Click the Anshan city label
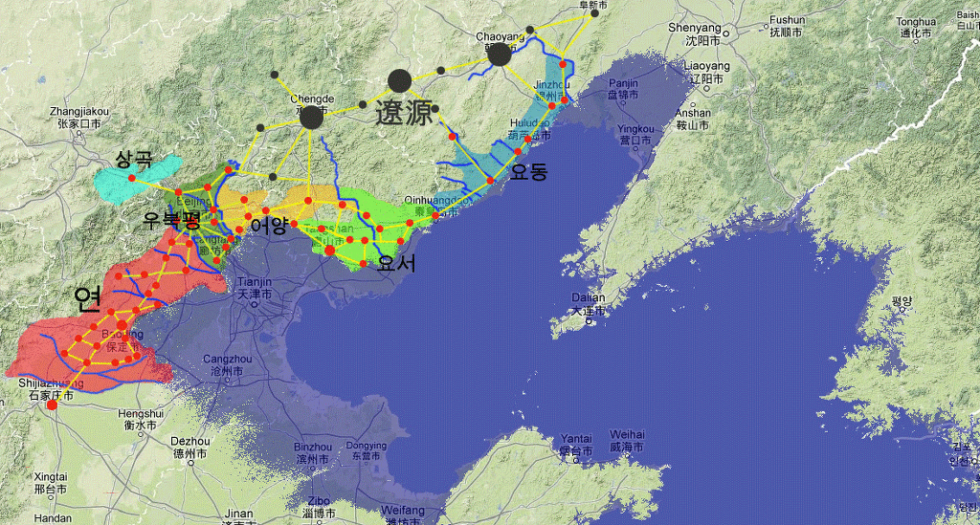Image resolution: width=980 pixels, height=525 pixels. pos(693,119)
